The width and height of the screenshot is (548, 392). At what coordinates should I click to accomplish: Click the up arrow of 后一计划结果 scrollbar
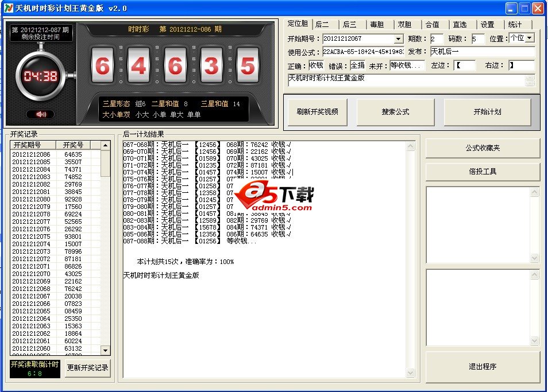tap(410, 146)
